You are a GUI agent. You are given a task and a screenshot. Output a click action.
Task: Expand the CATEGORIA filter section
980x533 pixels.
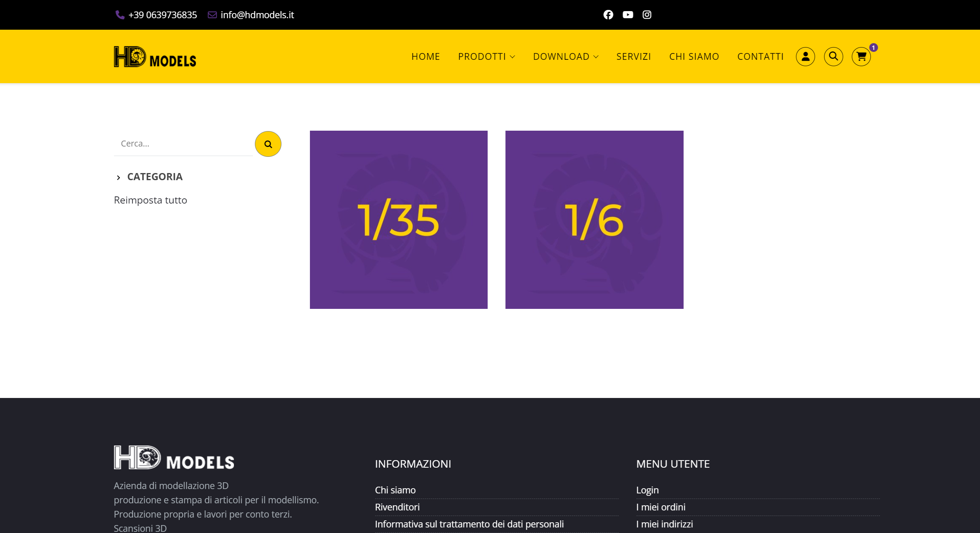pos(154,177)
